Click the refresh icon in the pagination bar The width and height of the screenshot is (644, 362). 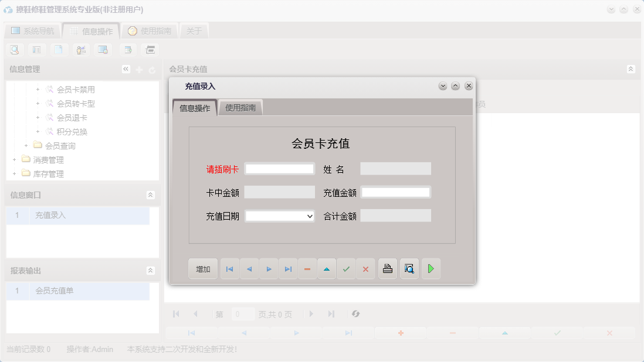(355, 314)
